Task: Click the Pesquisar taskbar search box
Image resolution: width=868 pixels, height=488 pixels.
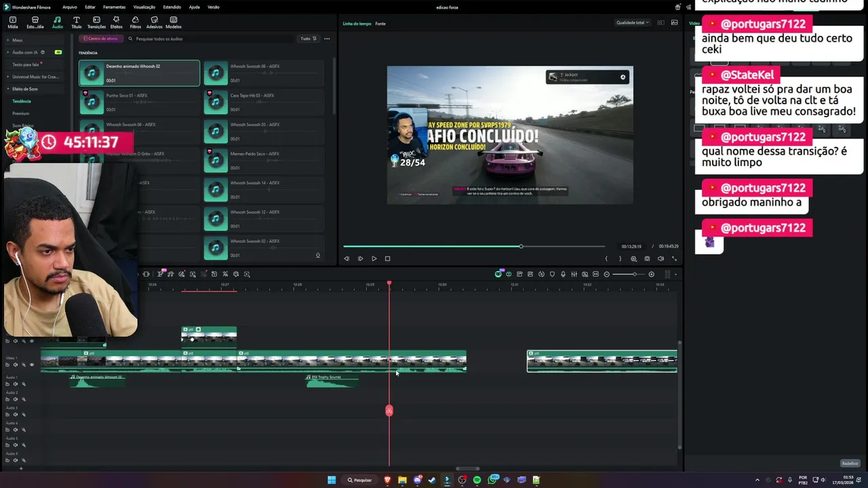Action: [360, 480]
